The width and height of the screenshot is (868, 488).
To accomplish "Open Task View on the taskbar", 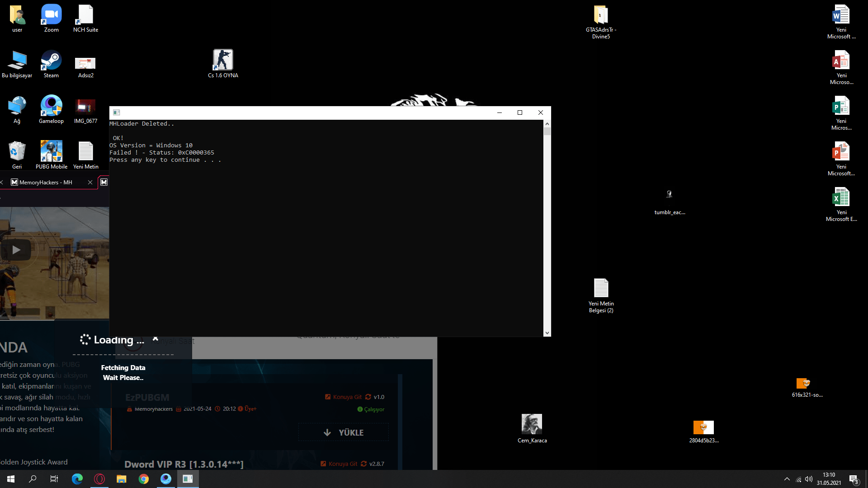I will tap(54, 479).
